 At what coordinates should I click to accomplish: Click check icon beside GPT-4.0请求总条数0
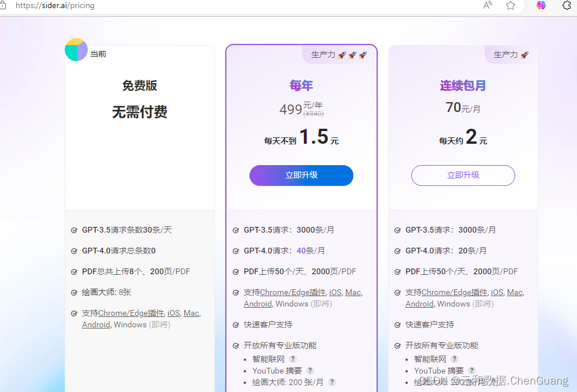point(74,251)
